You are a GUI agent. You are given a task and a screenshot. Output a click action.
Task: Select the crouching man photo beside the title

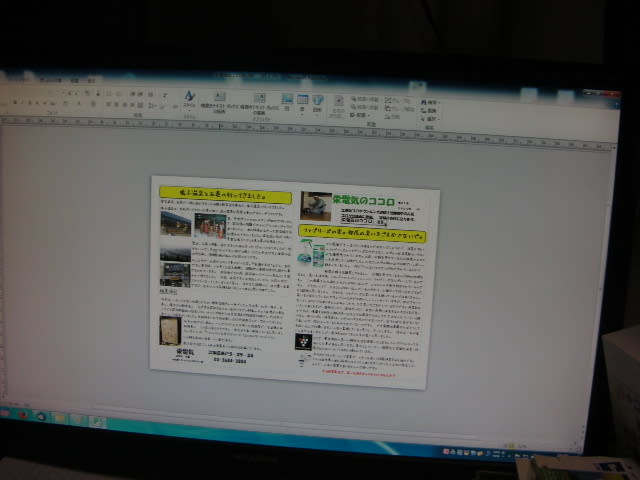316,206
